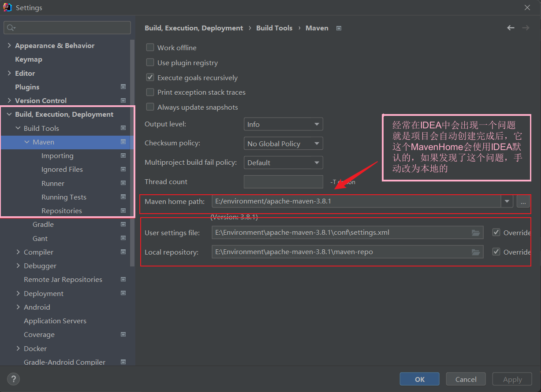
Task: Go back with the left arrow icon
Action: [511, 28]
